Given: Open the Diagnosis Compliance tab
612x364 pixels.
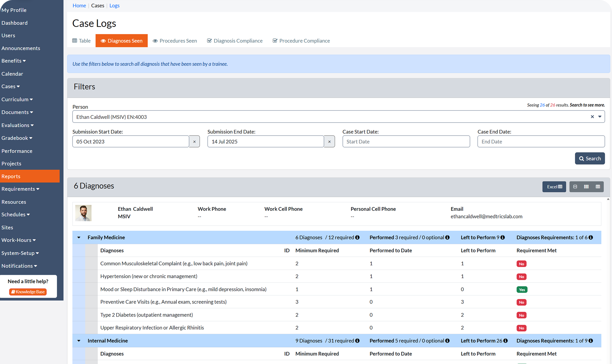Looking at the screenshot, I should (x=235, y=41).
